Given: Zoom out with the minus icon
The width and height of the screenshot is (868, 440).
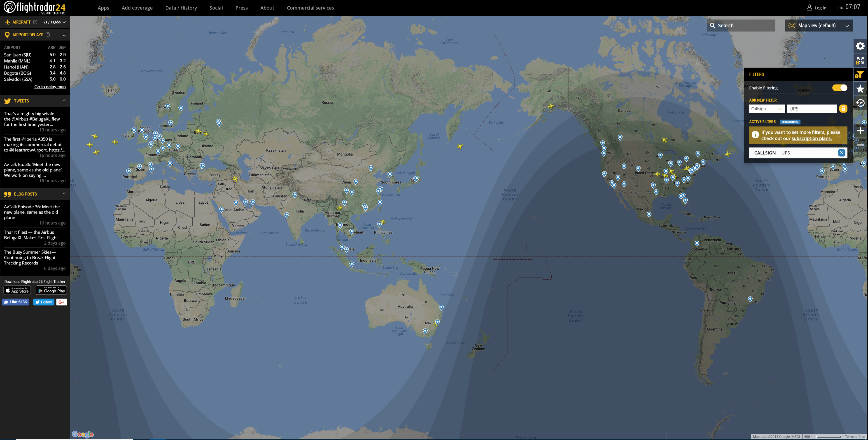Looking at the screenshot, I should click(x=860, y=145).
